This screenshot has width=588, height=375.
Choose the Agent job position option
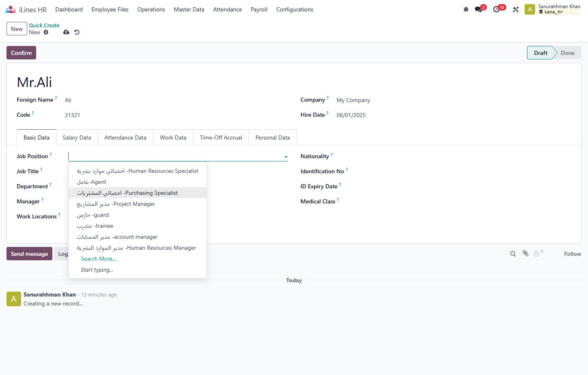138,182
